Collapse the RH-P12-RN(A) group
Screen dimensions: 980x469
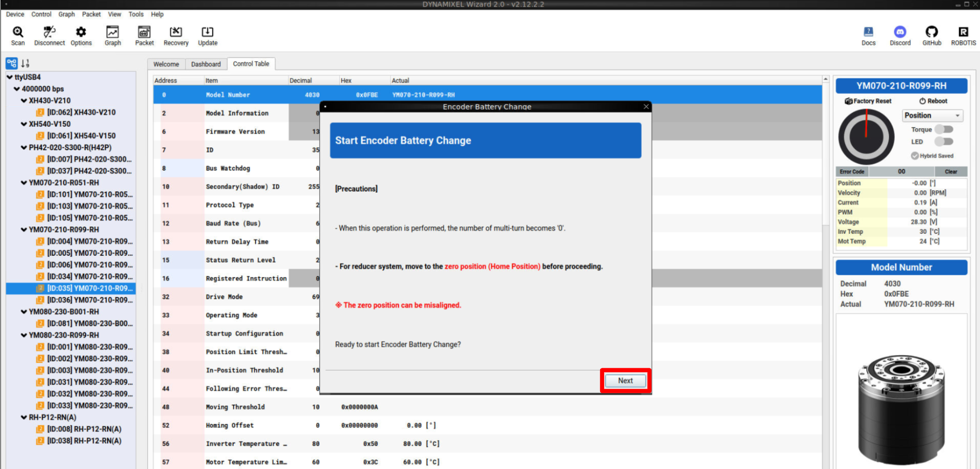coord(23,418)
